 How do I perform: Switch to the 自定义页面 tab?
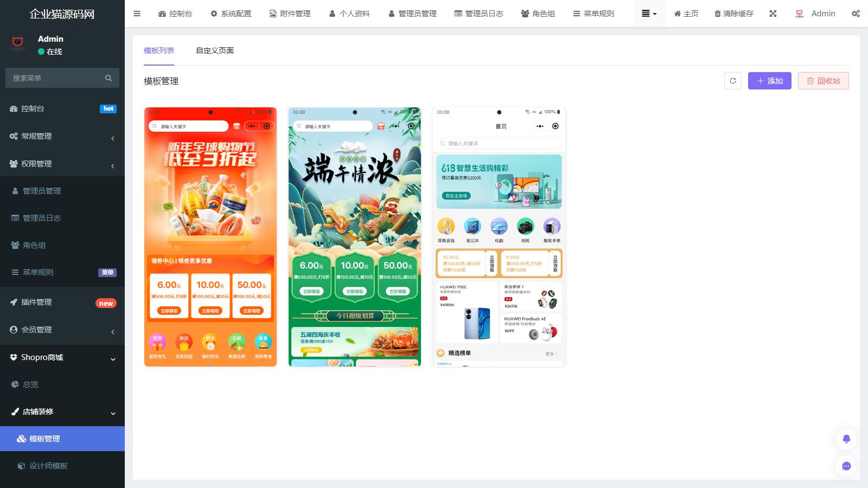click(215, 50)
